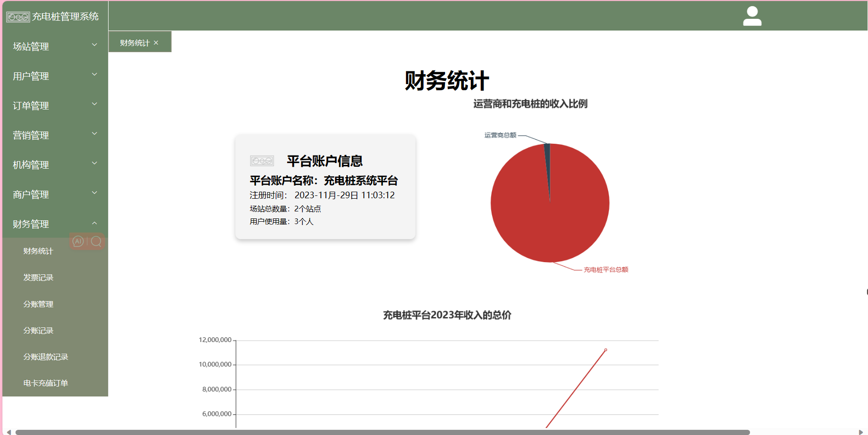Click the AI assistant floating icon

tap(78, 241)
